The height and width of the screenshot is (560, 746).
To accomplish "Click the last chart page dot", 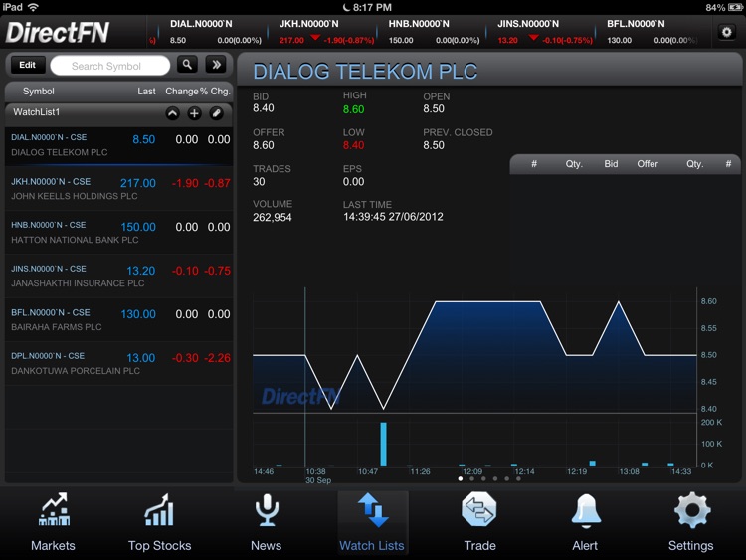I will (x=518, y=479).
